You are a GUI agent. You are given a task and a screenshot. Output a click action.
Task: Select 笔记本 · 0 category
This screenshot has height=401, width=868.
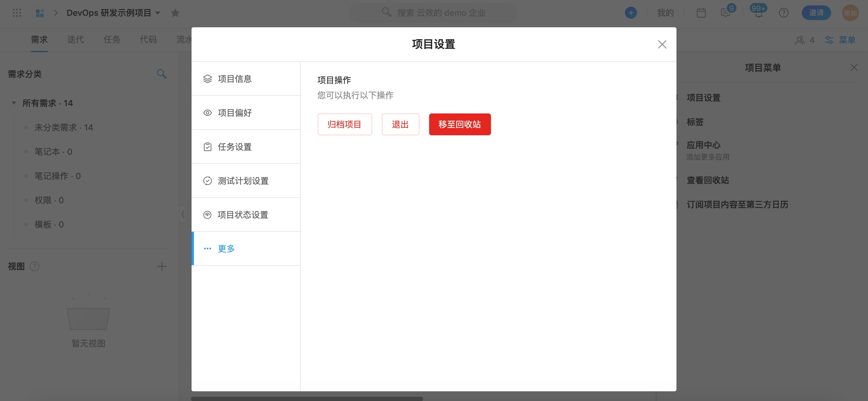click(x=53, y=151)
